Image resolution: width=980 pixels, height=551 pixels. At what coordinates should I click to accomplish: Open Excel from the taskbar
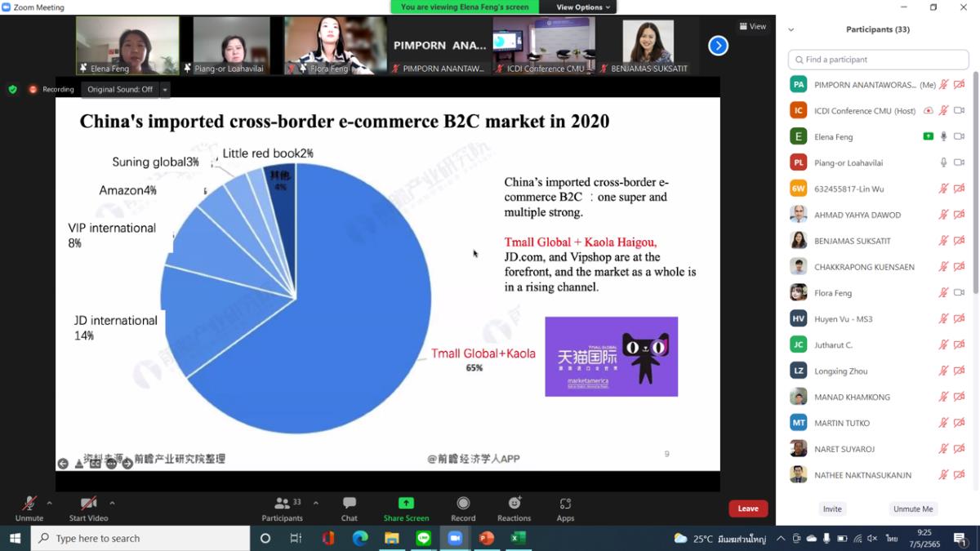pyautogui.click(x=518, y=538)
